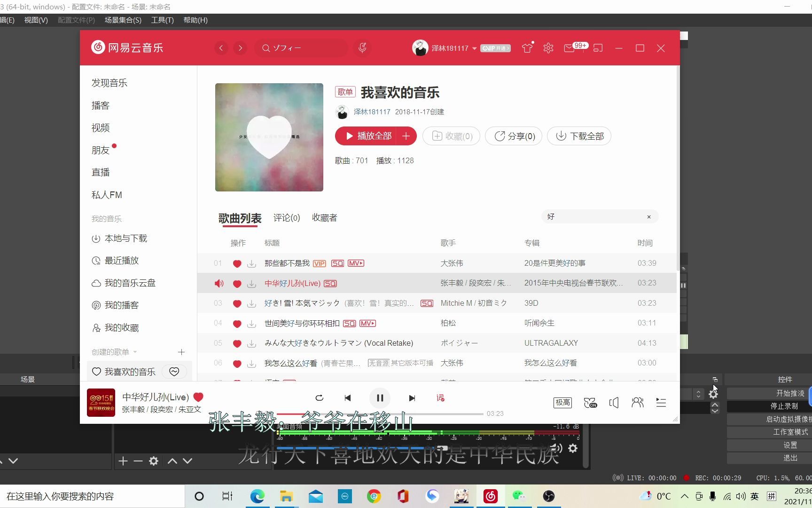
Task: Open OBS audio mixer gear settings
Action: tap(573, 448)
